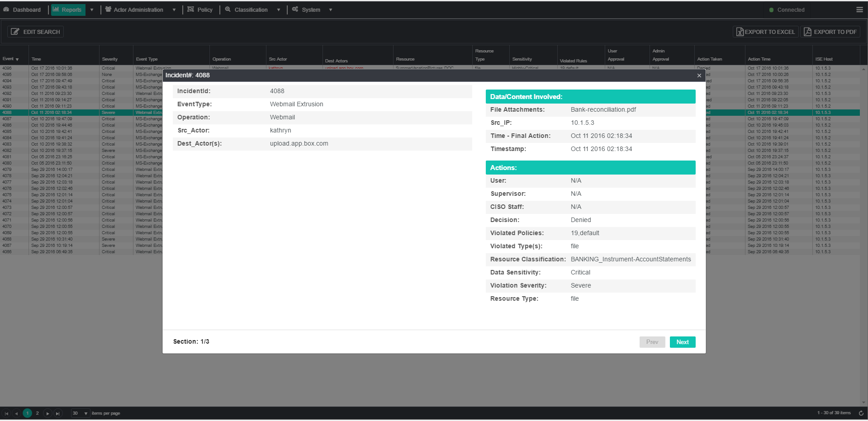The width and height of the screenshot is (868, 421).
Task: Click the hamburger menu icon
Action: pyautogui.click(x=859, y=9)
